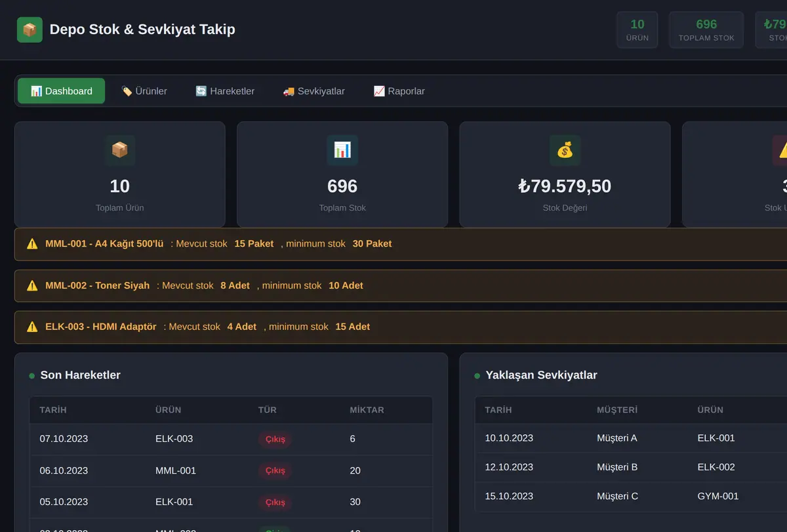This screenshot has height=532, width=787.
Task: Click the money bag icon above Stok Değeri
Action: coord(565,150)
